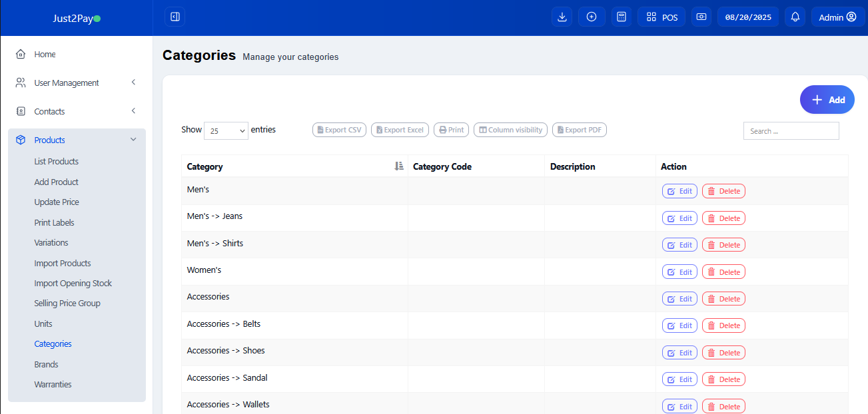Click the cash/money icon in the top bar
The height and width of the screenshot is (414, 868).
701,17
